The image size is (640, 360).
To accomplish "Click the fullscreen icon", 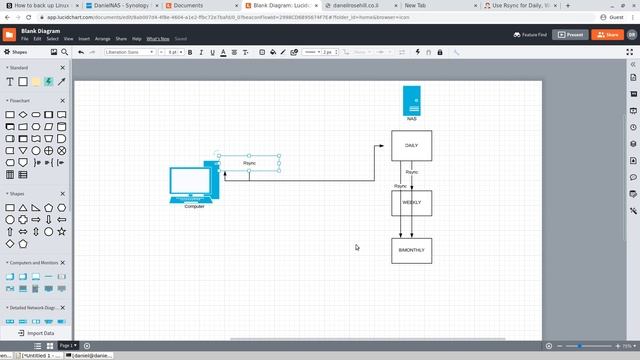I will (630, 52).
